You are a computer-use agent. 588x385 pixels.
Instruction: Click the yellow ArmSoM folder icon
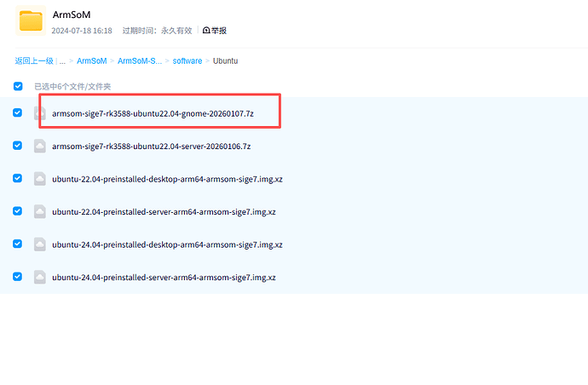click(x=32, y=20)
